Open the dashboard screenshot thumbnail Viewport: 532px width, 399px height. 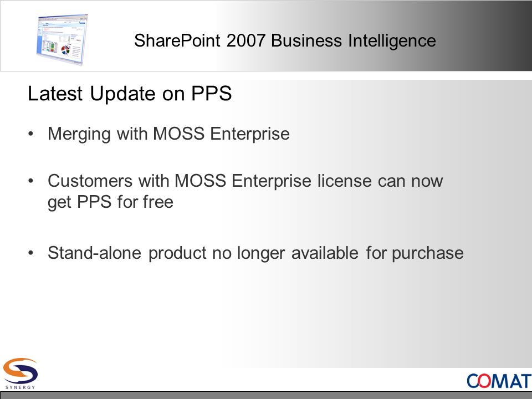62,39
